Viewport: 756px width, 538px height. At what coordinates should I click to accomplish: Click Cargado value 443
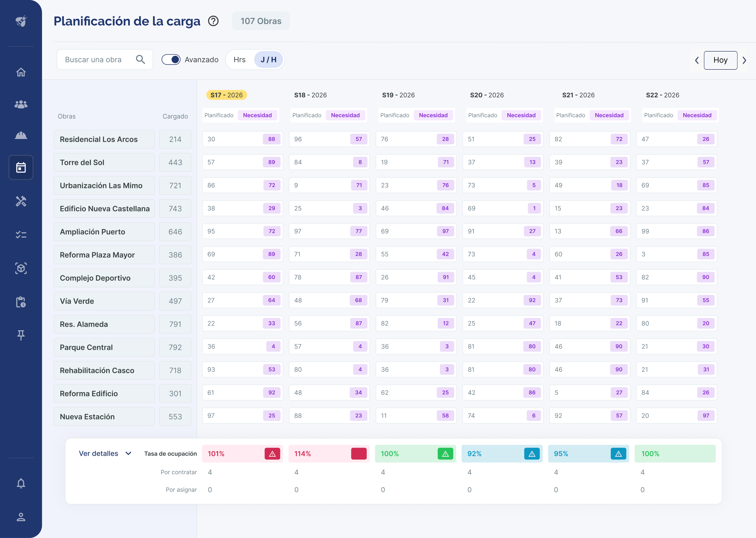pos(175,162)
